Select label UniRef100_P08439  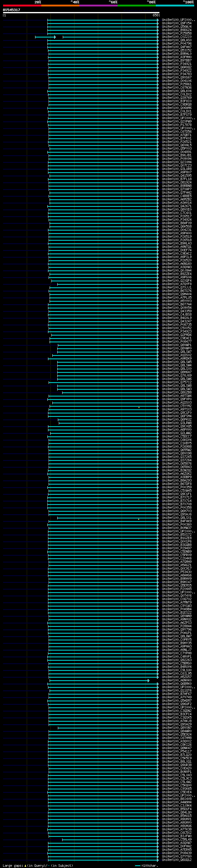tap(176, 853)
